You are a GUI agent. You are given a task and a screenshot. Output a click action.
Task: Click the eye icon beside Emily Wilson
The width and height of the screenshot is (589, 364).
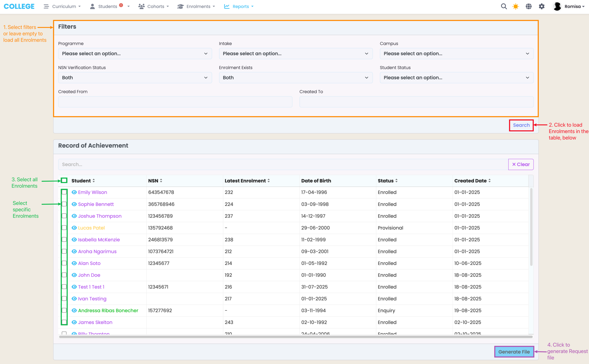coord(74,192)
